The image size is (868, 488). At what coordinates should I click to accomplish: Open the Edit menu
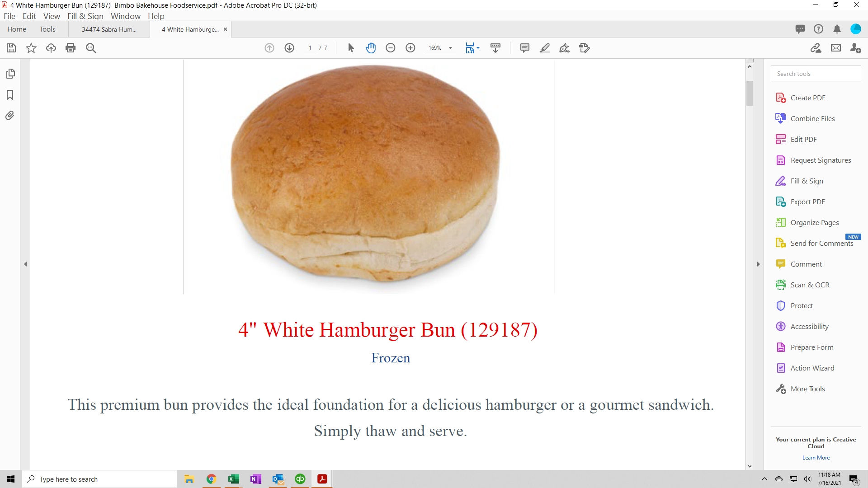click(29, 16)
